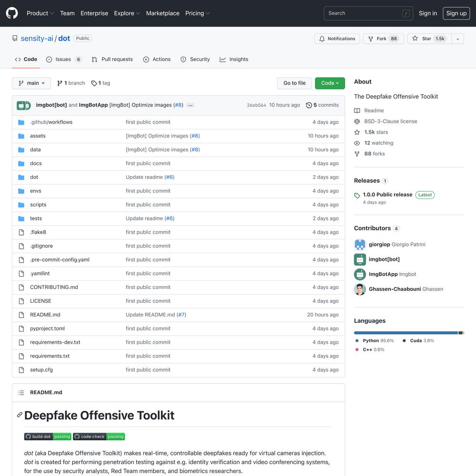This screenshot has height=476, width=476.
Task: Expand the star lists dropdown arrow
Action: (x=458, y=39)
